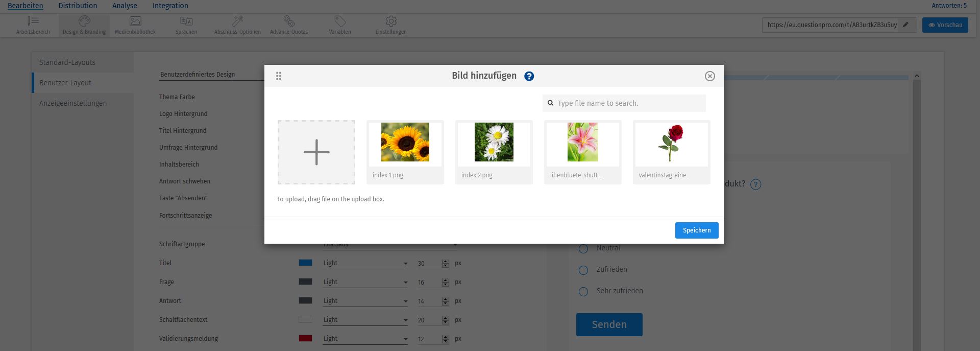The height and width of the screenshot is (351, 980).
Task: Close the Bild hinzufügen dialog
Action: point(709,76)
